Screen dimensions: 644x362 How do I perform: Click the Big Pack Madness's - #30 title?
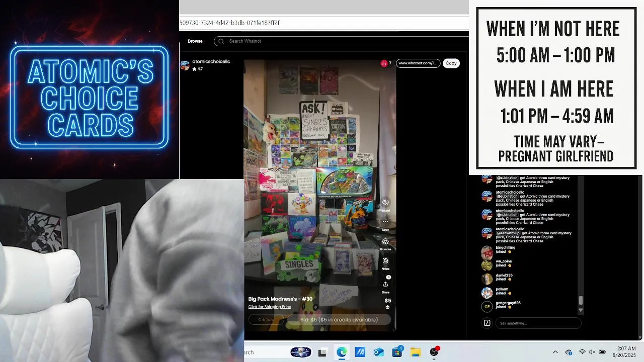280,299
